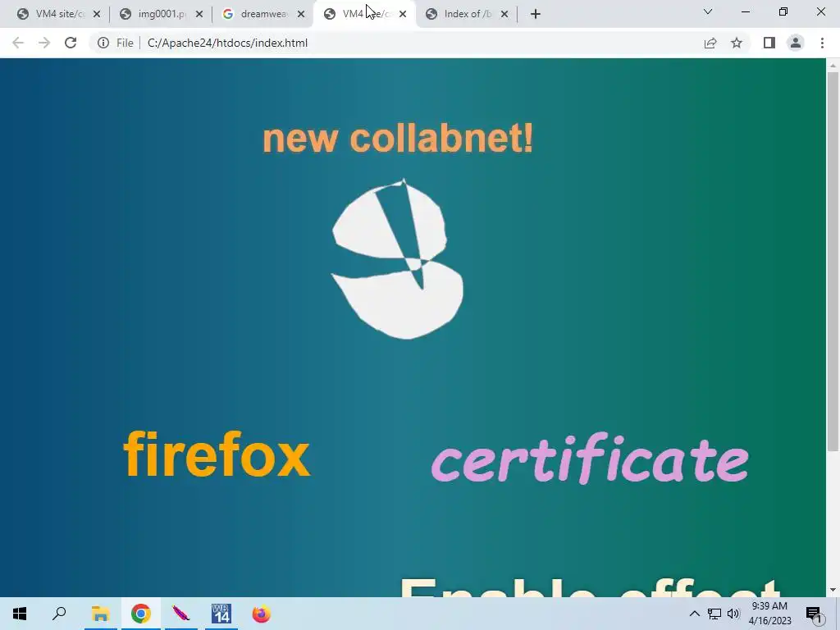Viewport: 840px width, 630px height.
Task: Expand the tab search chevron
Action: [x=708, y=11]
